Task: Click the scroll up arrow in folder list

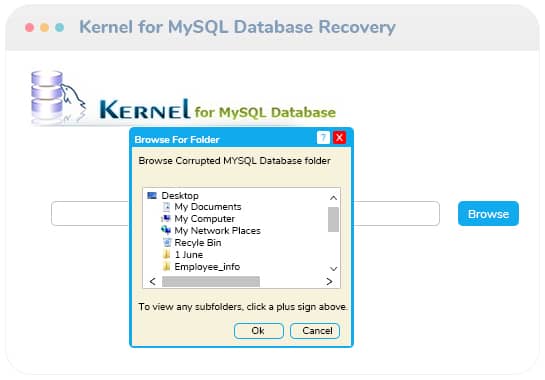Action: click(333, 198)
